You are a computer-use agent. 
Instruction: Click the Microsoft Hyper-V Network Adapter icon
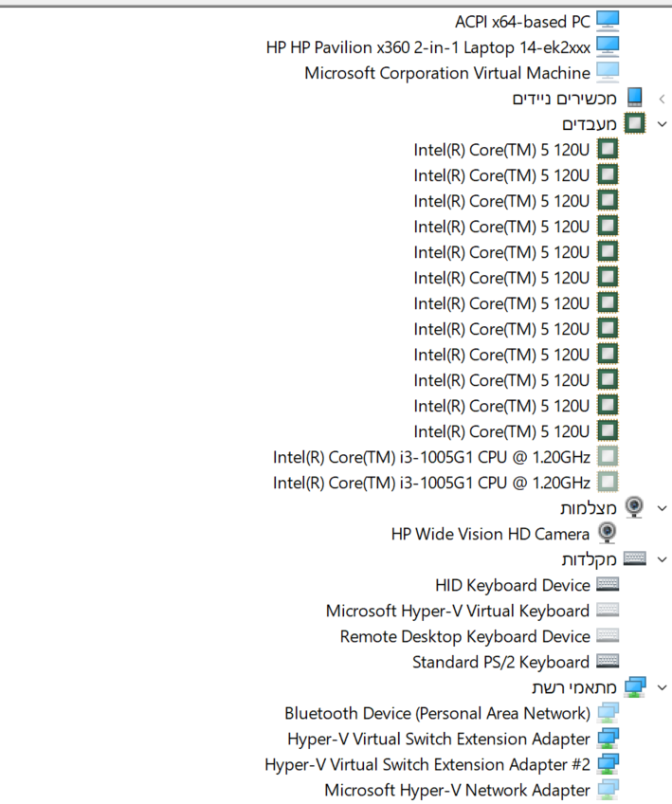click(608, 790)
